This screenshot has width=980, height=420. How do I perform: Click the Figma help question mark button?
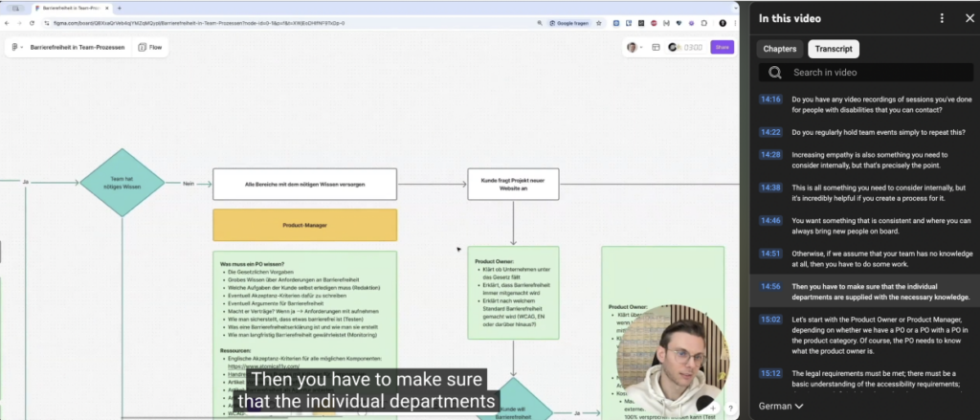730,409
